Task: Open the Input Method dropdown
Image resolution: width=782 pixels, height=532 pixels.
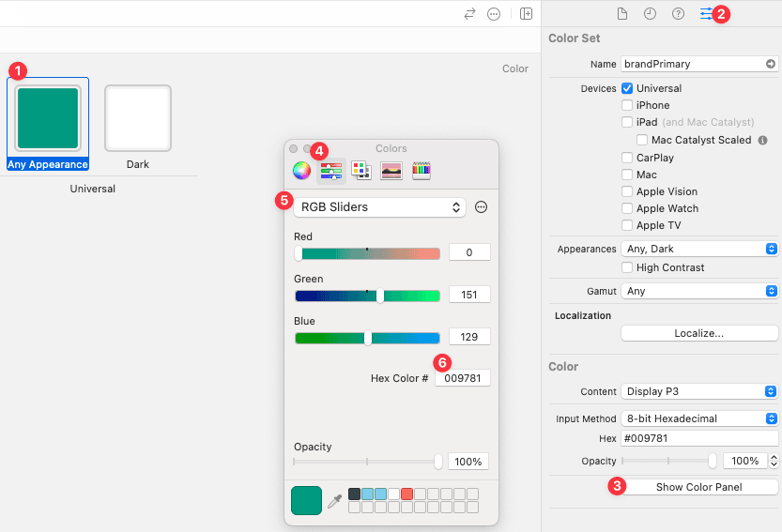Action: [699, 418]
